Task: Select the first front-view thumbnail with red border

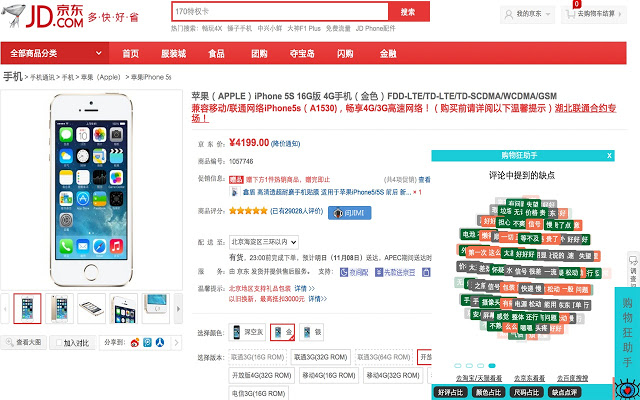Action: (x=27, y=308)
